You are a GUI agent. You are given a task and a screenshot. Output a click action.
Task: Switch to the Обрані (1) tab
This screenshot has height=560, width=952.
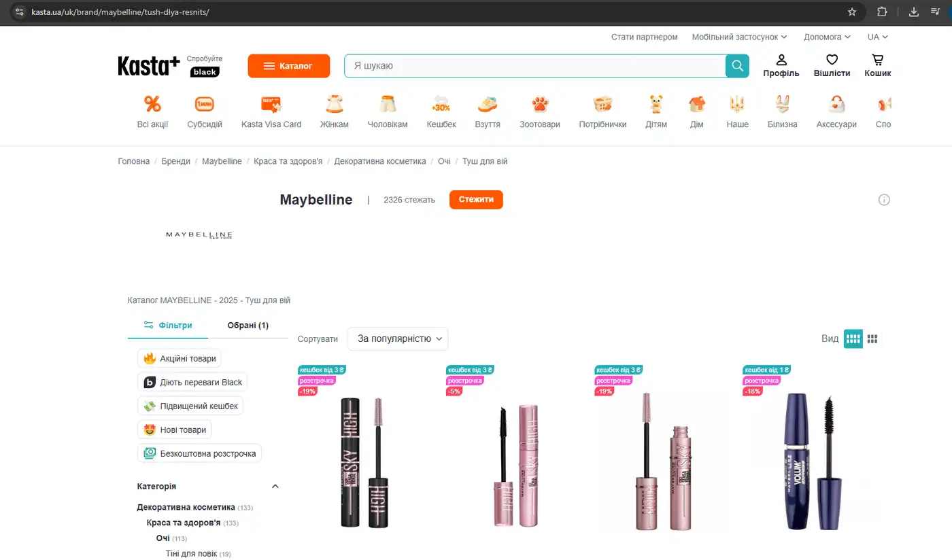coord(248,326)
